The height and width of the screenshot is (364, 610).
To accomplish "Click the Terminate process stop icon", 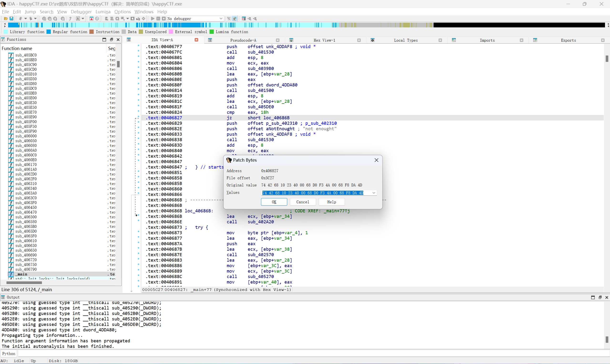I will [164, 19].
